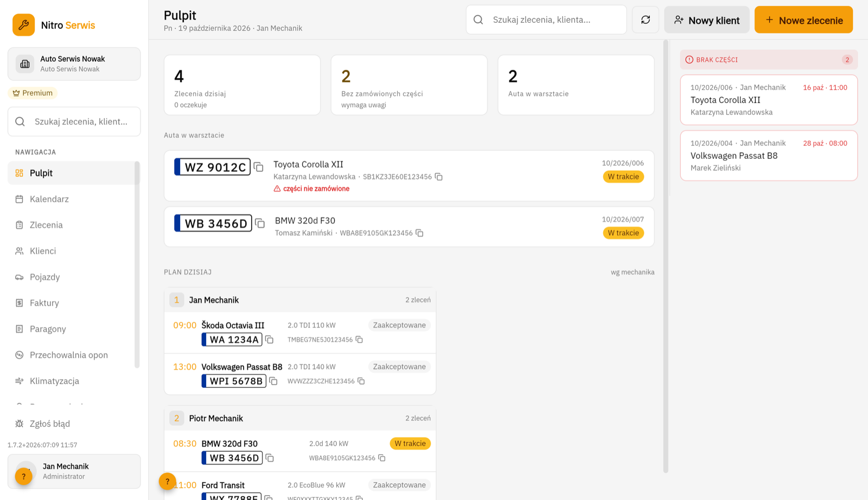868x500 pixels.
Task: Open missing-parts card 10/2026/004 Volkswagen Passat B8
Action: [769, 156]
